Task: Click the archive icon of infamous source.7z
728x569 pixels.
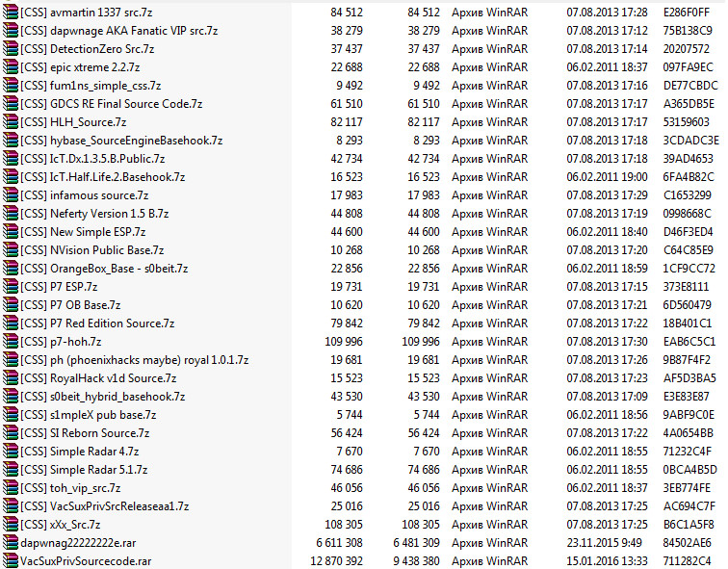Action: 11,195
